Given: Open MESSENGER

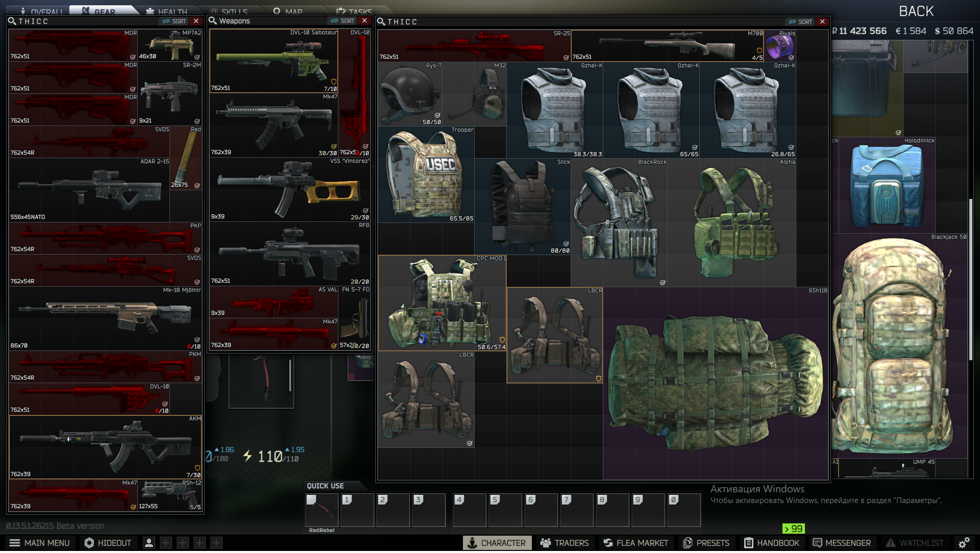Looking at the screenshot, I should [842, 543].
